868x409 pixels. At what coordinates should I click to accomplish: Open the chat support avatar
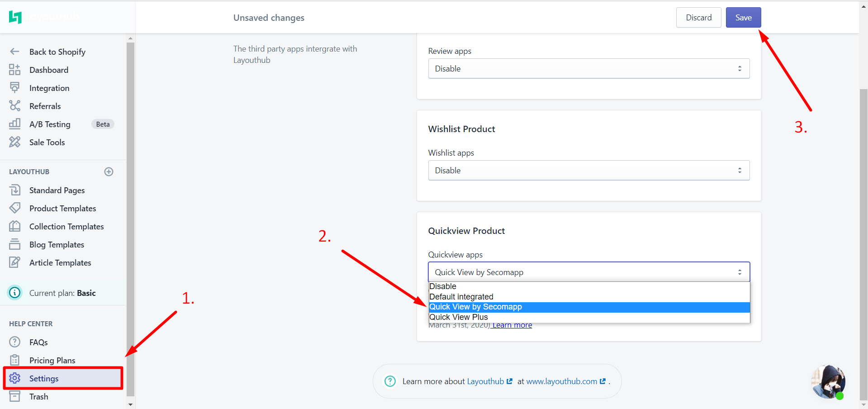click(828, 382)
